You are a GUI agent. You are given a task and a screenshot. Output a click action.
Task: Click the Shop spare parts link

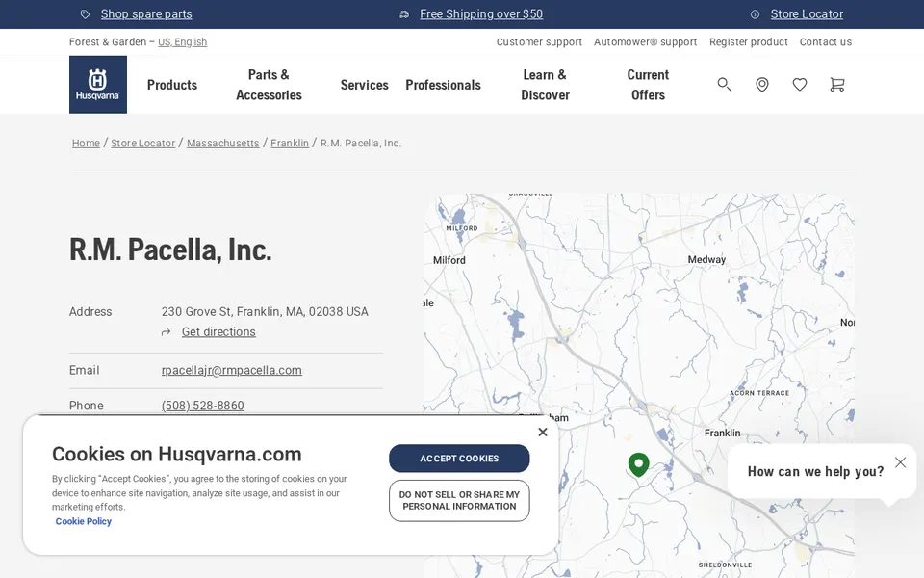pyautogui.click(x=146, y=14)
